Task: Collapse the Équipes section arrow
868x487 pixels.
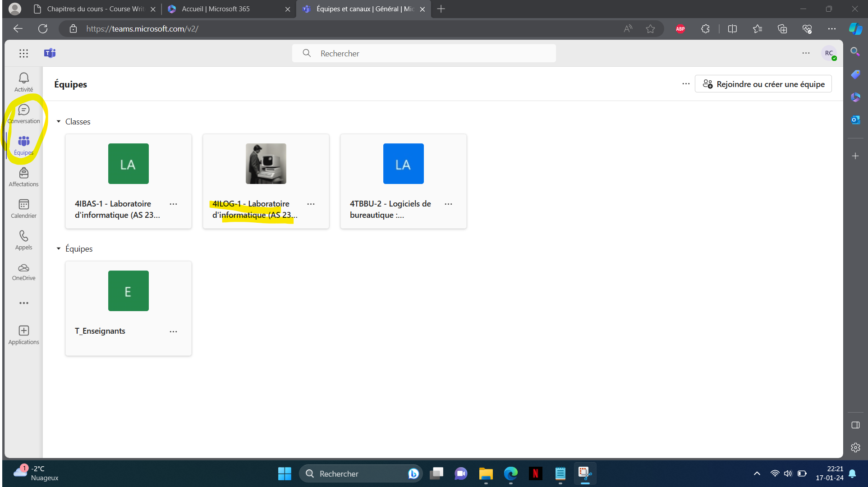Action: coord(58,249)
